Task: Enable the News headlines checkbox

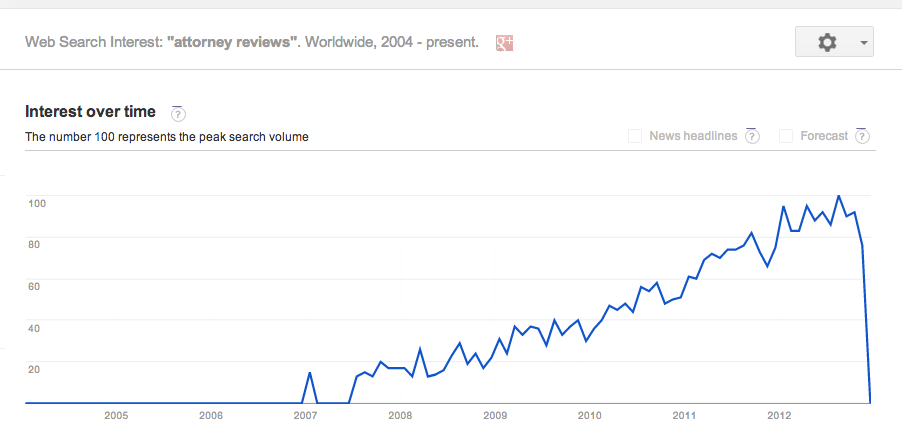Action: (x=635, y=136)
